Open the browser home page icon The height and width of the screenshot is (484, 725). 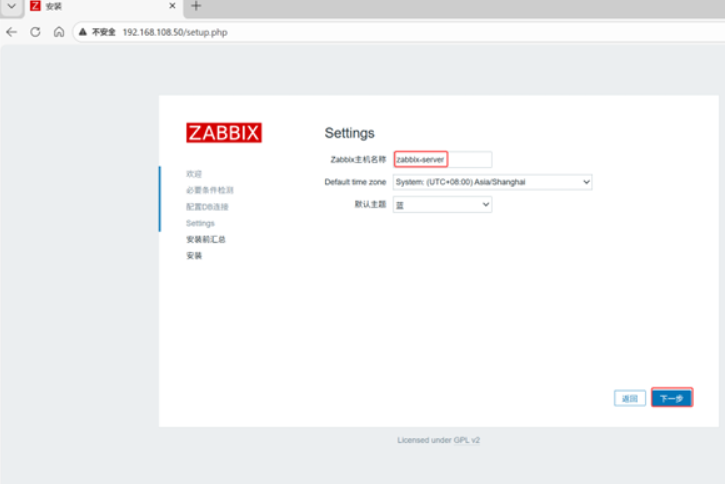click(59, 32)
